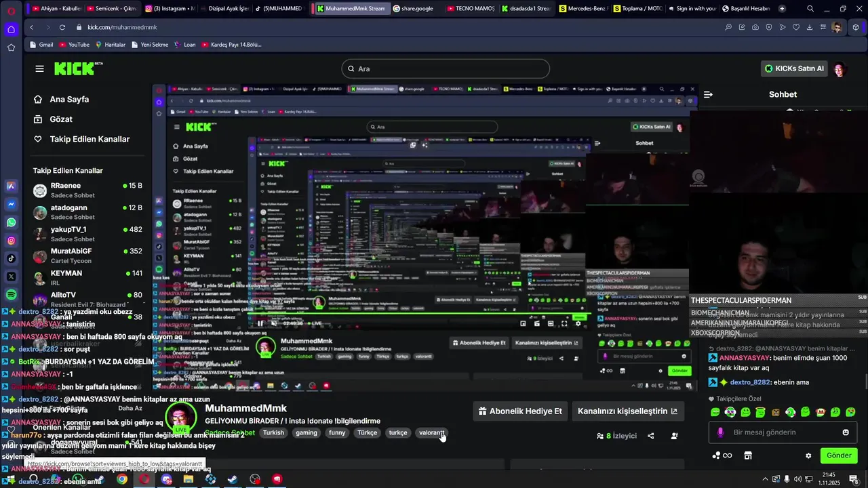Insert the last emote in the row
Image resolution: width=868 pixels, height=488 pixels.
point(851,412)
